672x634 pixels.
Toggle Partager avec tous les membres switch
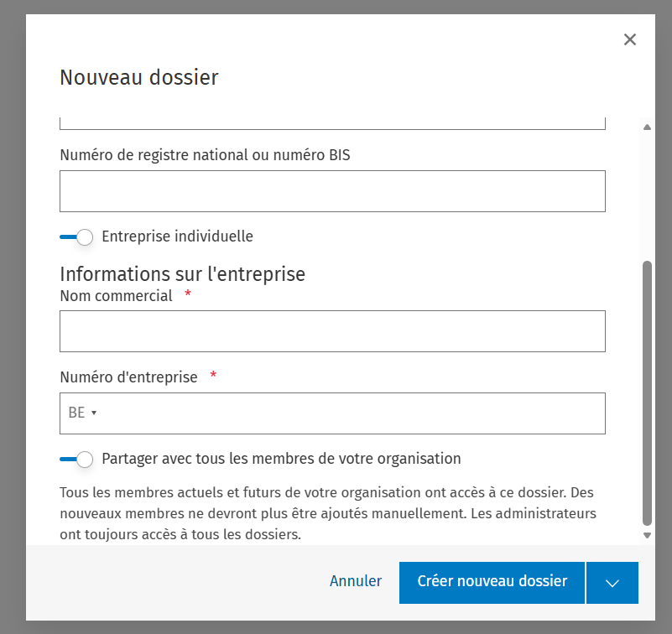[x=76, y=460]
